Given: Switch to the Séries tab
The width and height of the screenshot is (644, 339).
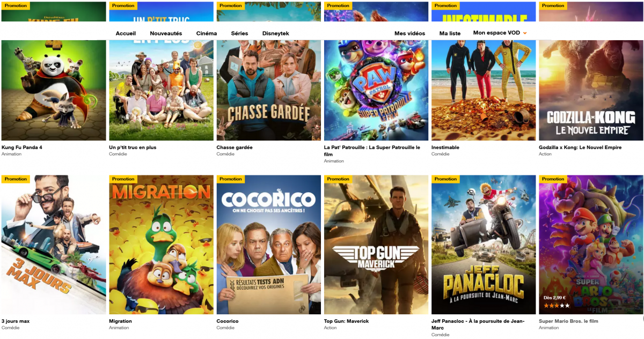Looking at the screenshot, I should (x=239, y=33).
